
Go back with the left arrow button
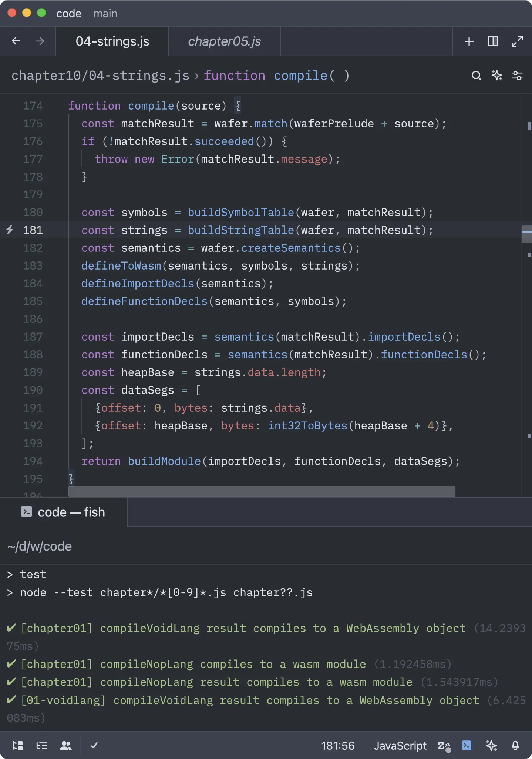16,41
